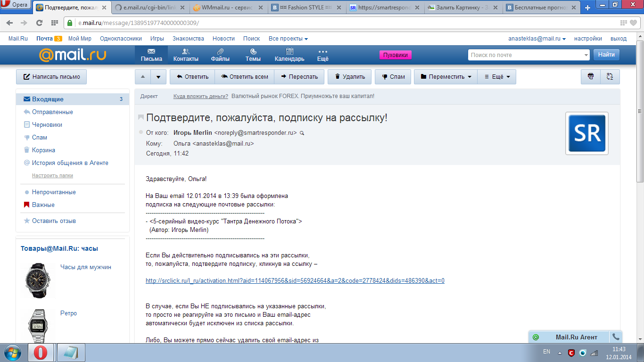Screen dimensions: 644x362
Task: Click the Удалить delete button
Action: point(350,77)
